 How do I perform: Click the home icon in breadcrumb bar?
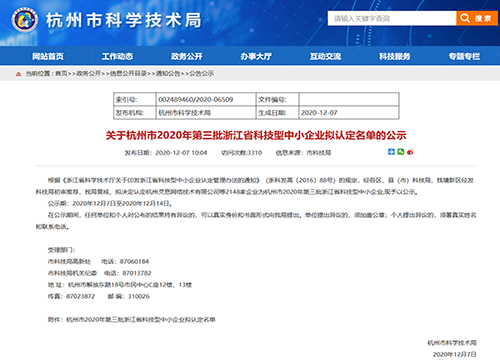(19, 74)
